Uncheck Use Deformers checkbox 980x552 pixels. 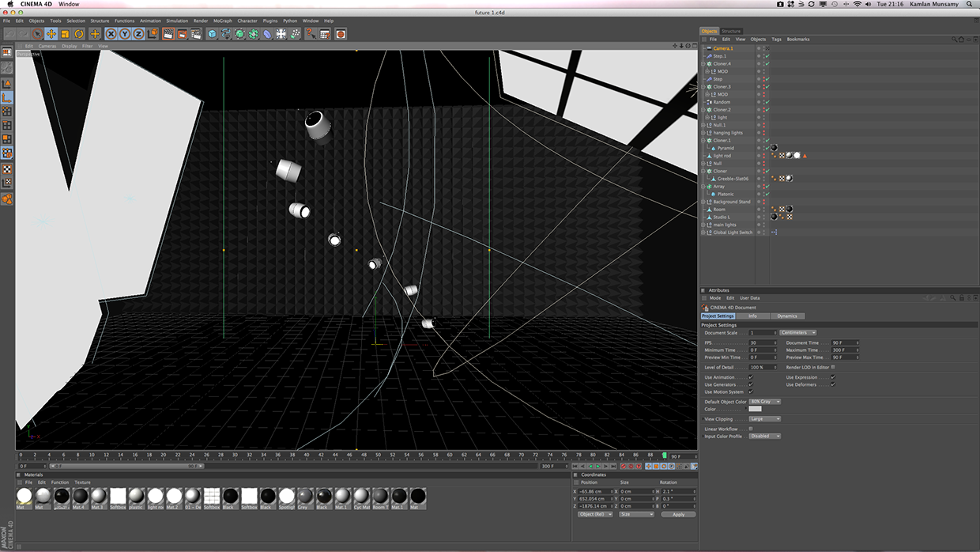833,384
